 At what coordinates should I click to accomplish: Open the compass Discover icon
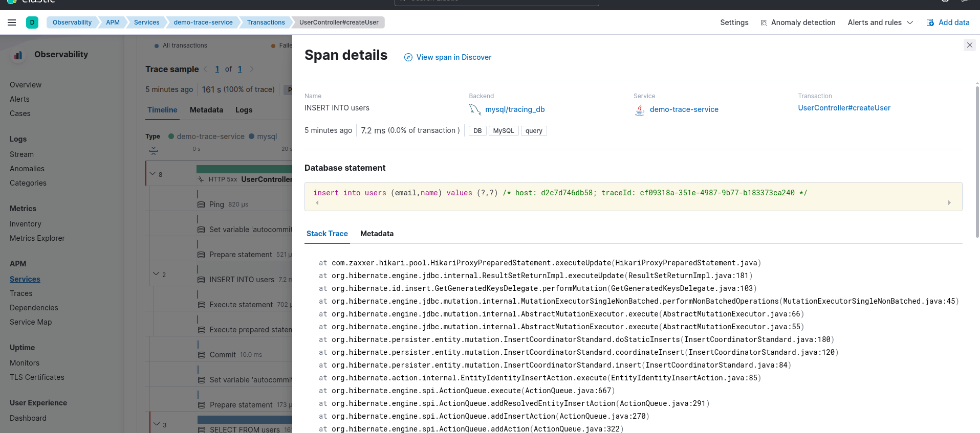click(408, 57)
